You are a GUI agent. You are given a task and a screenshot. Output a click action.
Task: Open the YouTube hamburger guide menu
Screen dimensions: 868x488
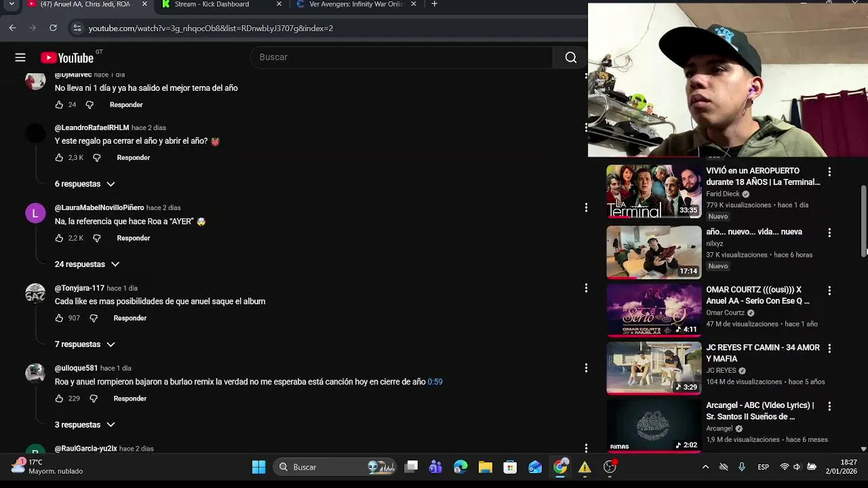pos(20,58)
